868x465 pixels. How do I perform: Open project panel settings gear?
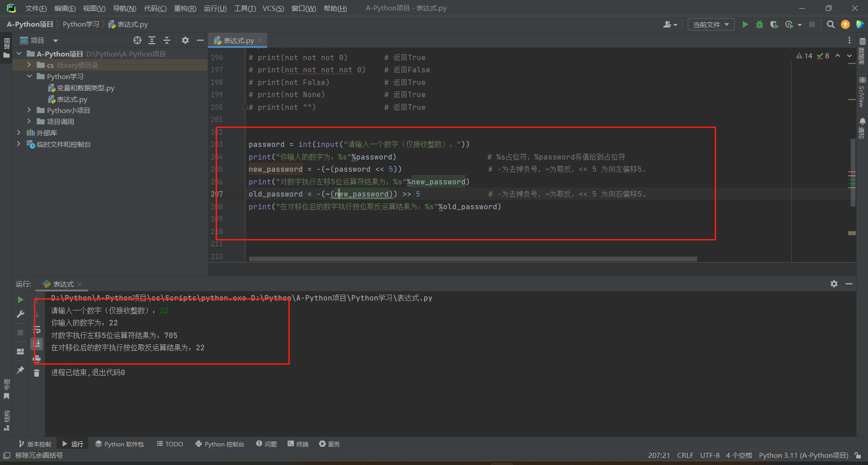[x=185, y=41]
